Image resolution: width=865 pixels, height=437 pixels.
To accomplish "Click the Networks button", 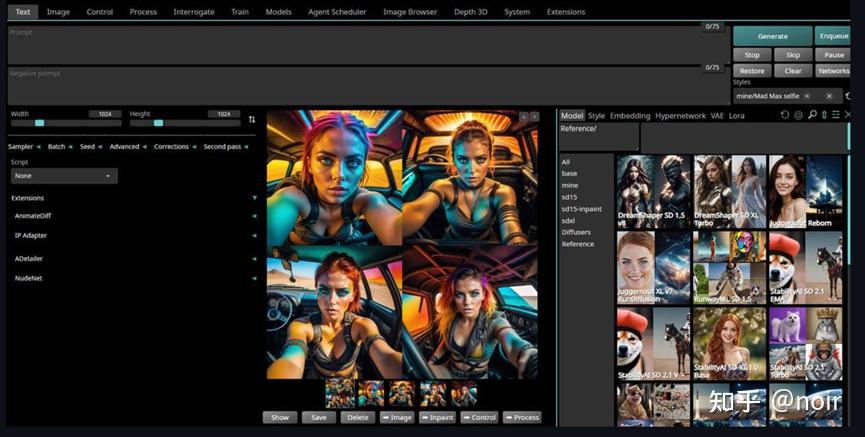I will click(834, 71).
